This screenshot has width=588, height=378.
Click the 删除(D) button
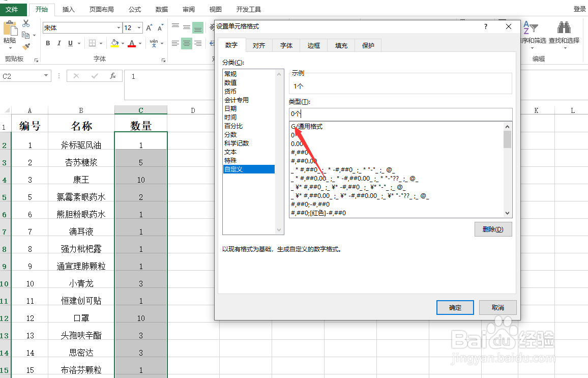[x=492, y=229]
